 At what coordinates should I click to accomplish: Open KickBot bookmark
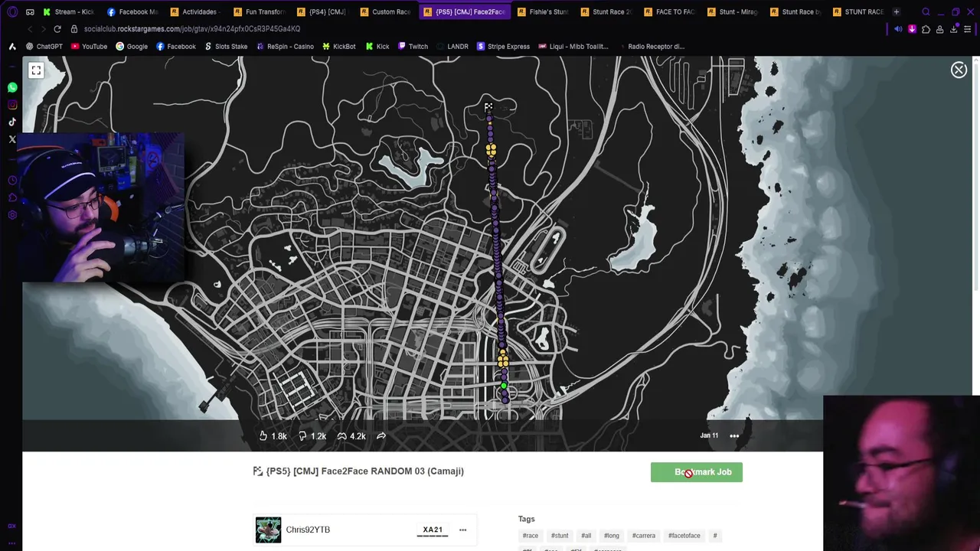[x=338, y=47]
